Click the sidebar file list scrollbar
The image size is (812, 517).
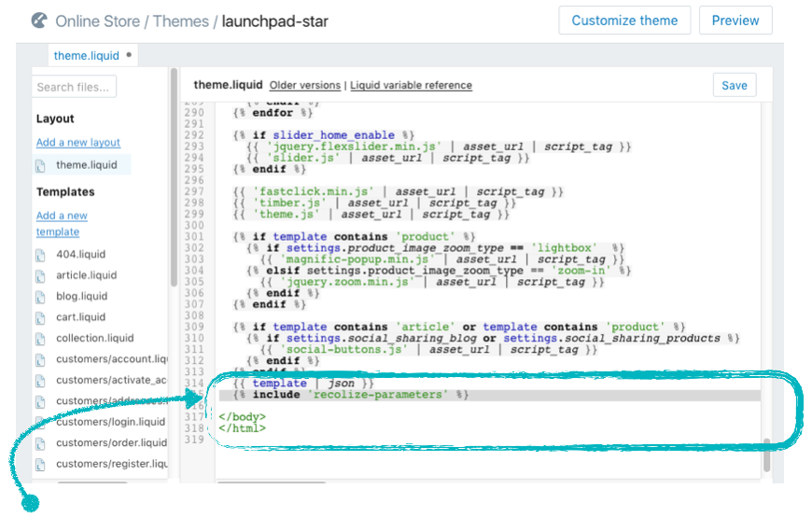[x=174, y=176]
